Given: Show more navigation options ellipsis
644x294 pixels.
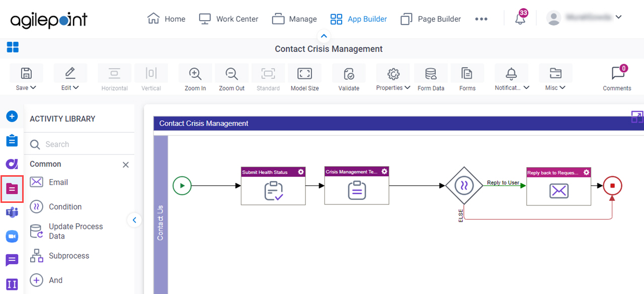Looking at the screenshot, I should (481, 19).
